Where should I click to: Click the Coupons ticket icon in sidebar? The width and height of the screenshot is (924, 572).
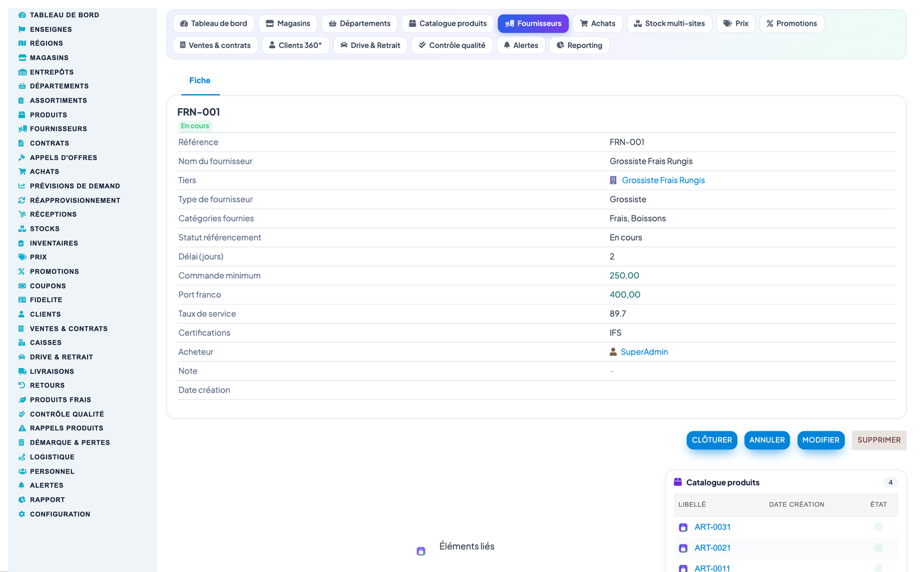pos(22,286)
